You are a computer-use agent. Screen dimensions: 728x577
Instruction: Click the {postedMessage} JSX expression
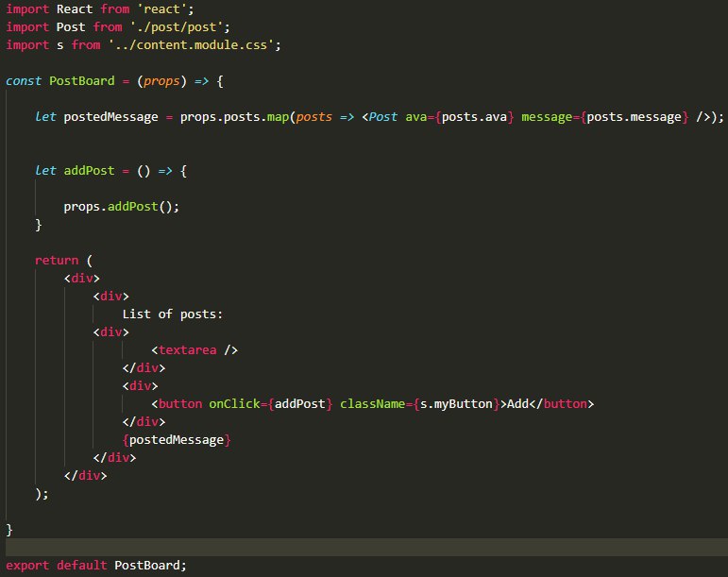click(x=177, y=440)
